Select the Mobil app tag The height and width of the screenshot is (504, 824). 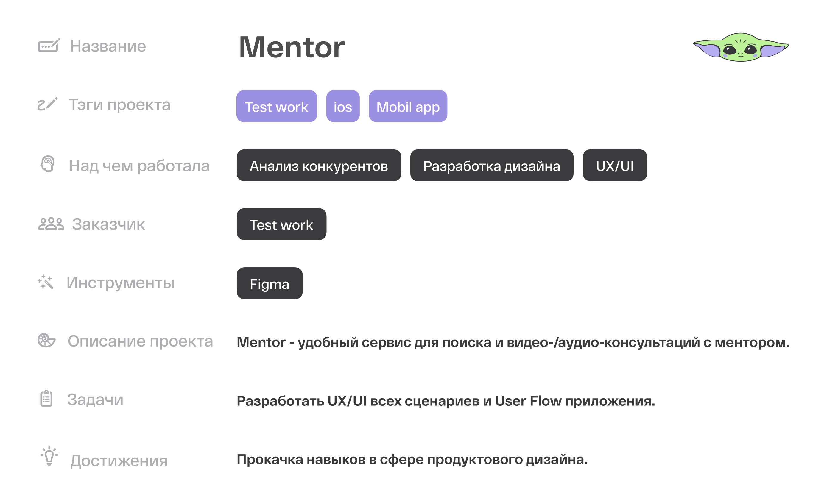(x=408, y=106)
